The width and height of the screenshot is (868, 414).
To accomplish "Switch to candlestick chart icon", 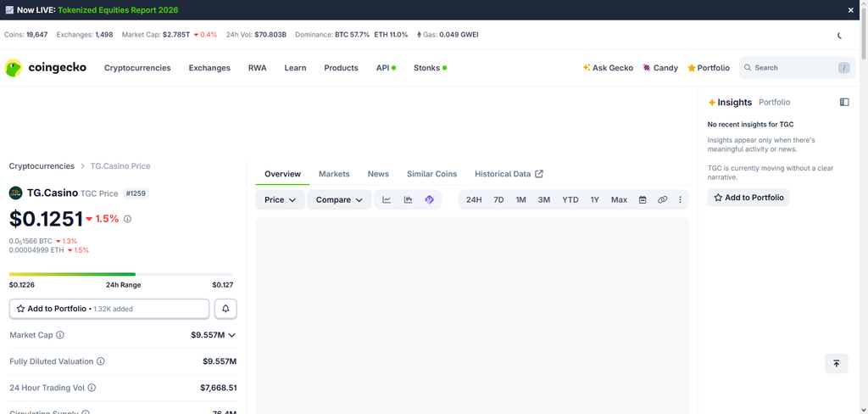I will tap(408, 199).
